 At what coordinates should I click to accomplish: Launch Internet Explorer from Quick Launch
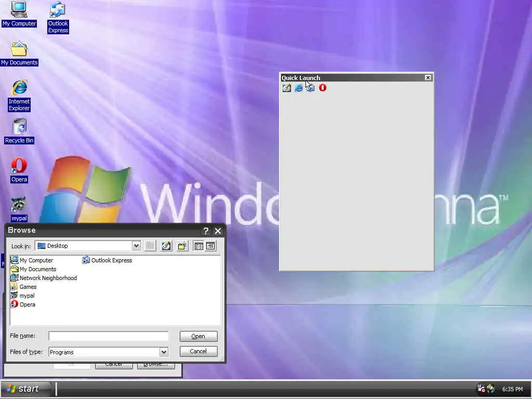coord(299,88)
